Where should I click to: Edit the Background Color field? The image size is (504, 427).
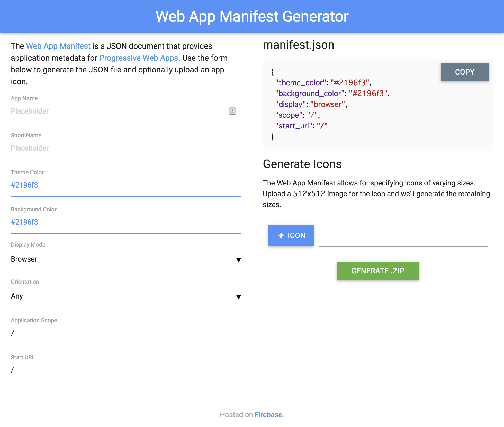pyautogui.click(x=24, y=222)
